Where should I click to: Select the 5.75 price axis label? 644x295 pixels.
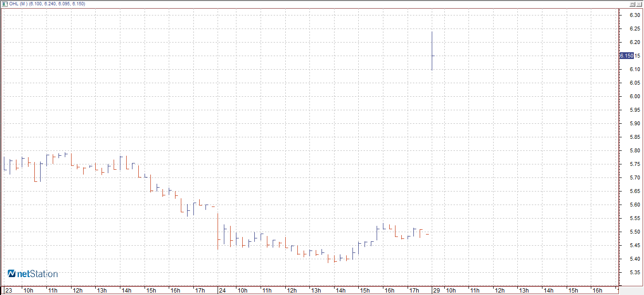click(x=635, y=164)
